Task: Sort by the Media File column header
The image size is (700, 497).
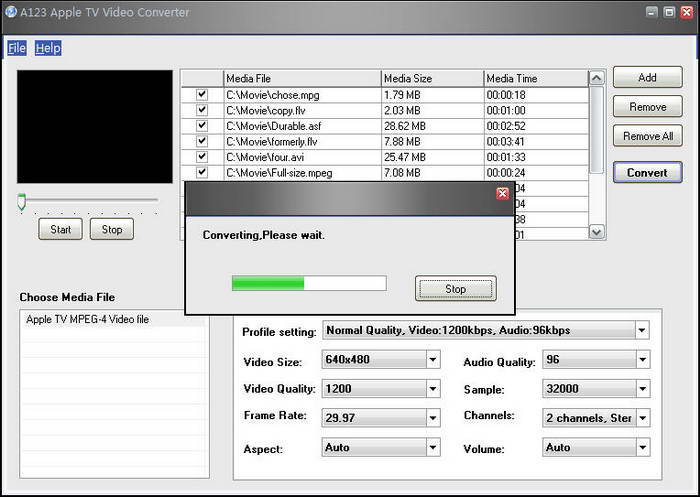Action: click(302, 78)
